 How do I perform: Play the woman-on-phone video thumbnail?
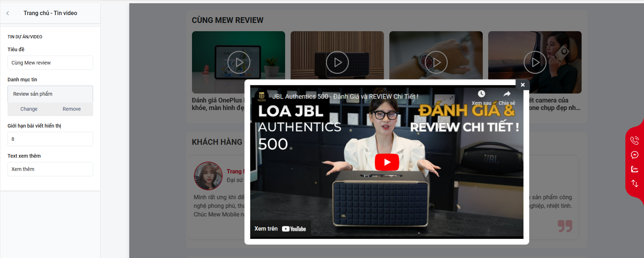click(535, 62)
